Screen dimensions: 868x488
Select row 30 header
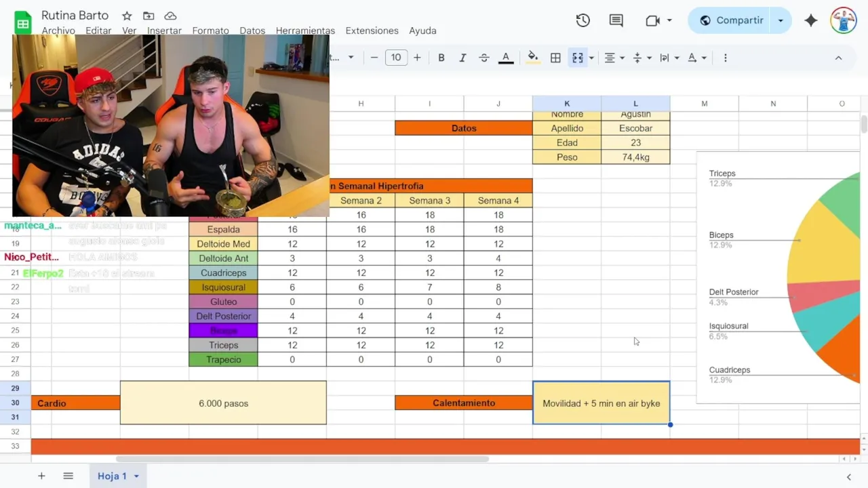(15, 403)
